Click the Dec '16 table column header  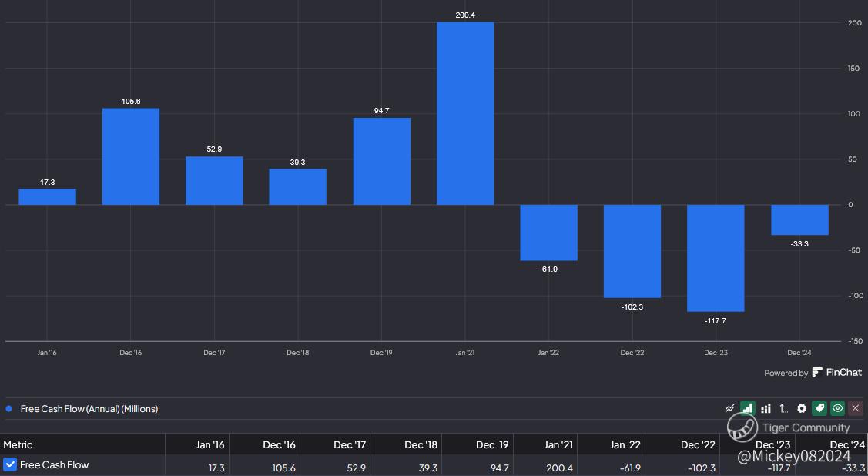click(x=280, y=444)
